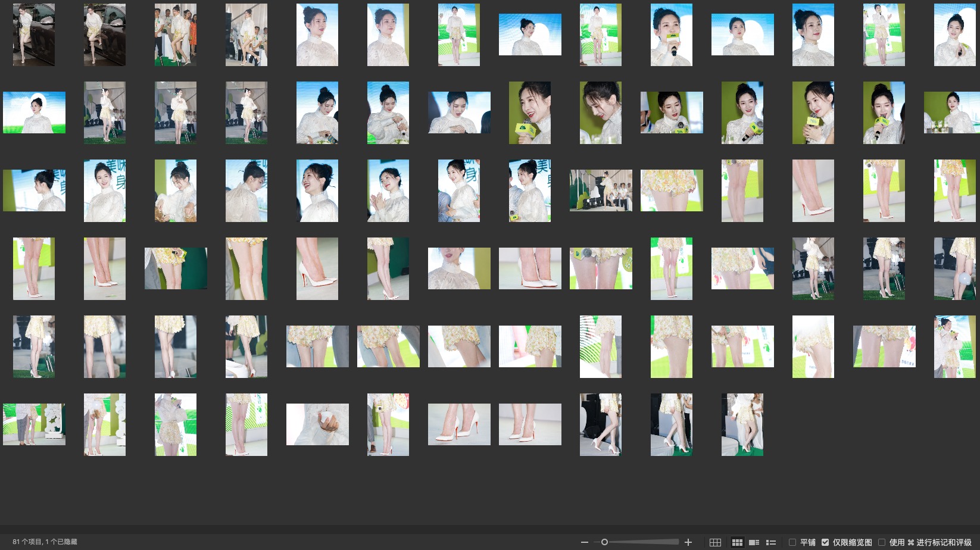Screen dimensions: 980x550
Task: Click the thumbnail size slider handle
Action: tap(604, 542)
